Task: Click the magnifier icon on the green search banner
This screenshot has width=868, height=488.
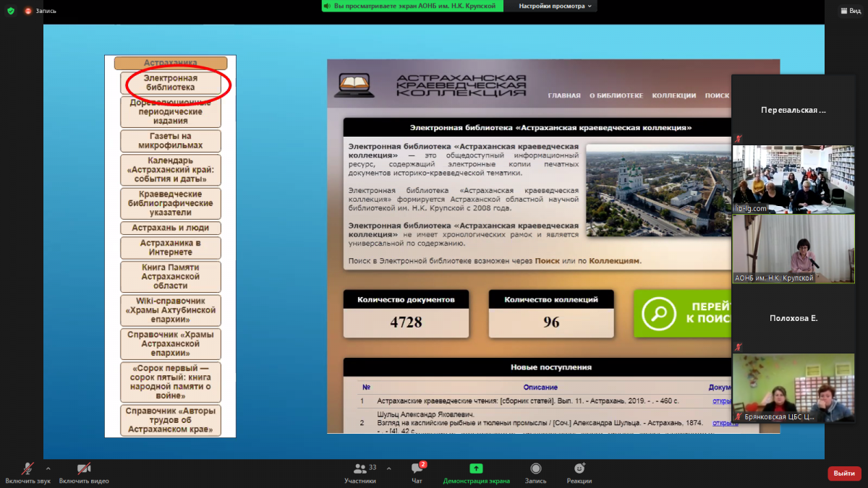Action: tap(658, 314)
